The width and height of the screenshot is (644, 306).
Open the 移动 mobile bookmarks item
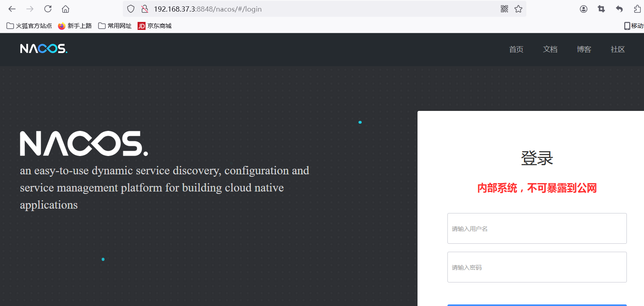(x=634, y=26)
